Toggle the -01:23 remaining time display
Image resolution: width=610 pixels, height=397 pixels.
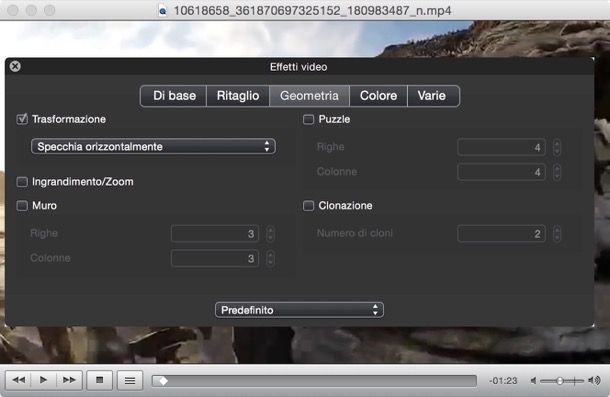503,380
